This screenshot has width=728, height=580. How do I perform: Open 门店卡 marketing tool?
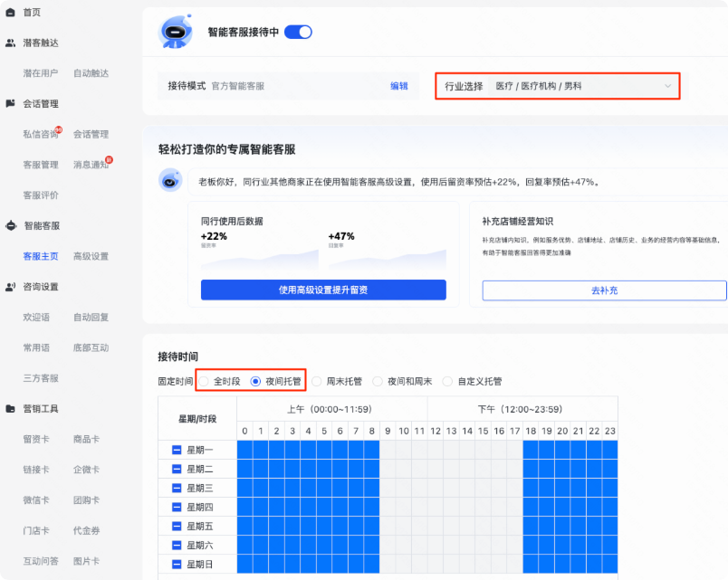36,530
